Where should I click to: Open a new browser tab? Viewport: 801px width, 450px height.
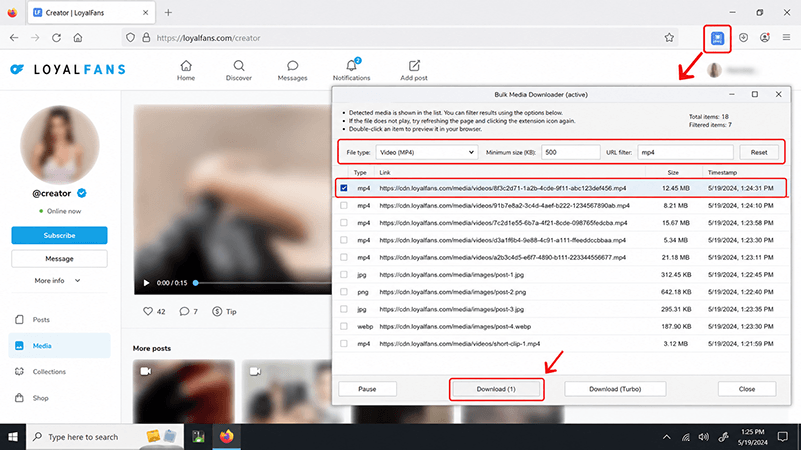pyautogui.click(x=168, y=13)
